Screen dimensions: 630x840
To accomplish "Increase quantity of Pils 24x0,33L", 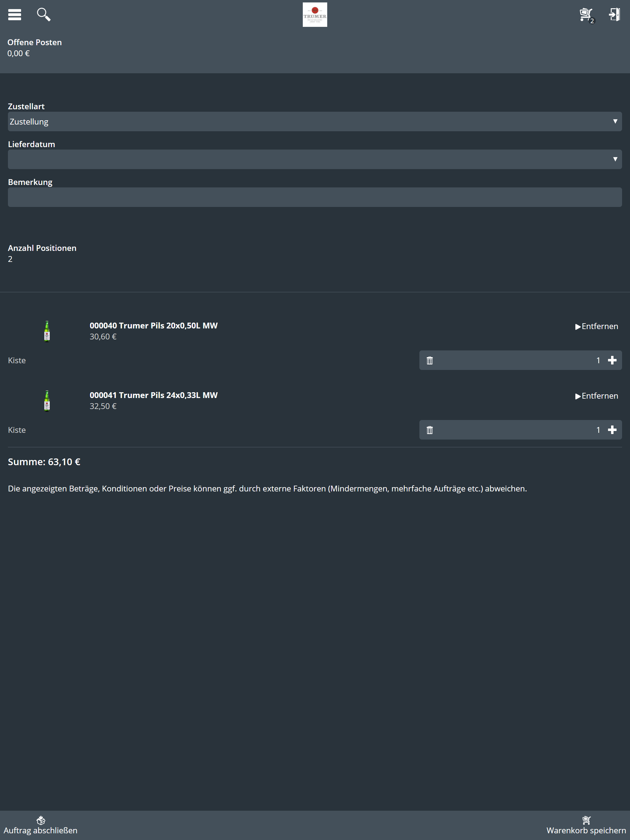I will point(612,430).
